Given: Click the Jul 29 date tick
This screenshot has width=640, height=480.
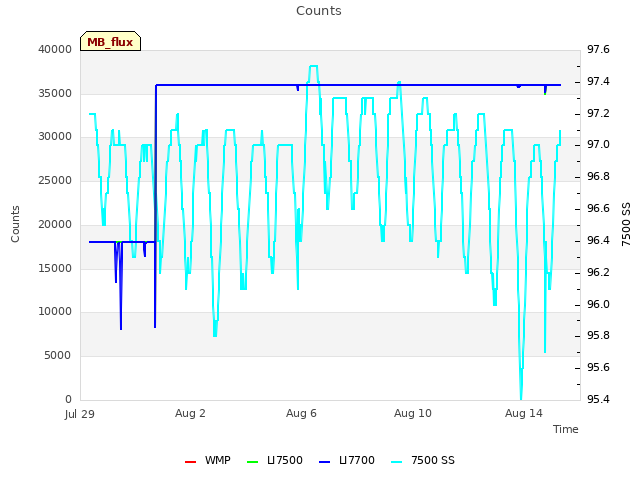Looking at the screenshot, I should [x=80, y=414].
